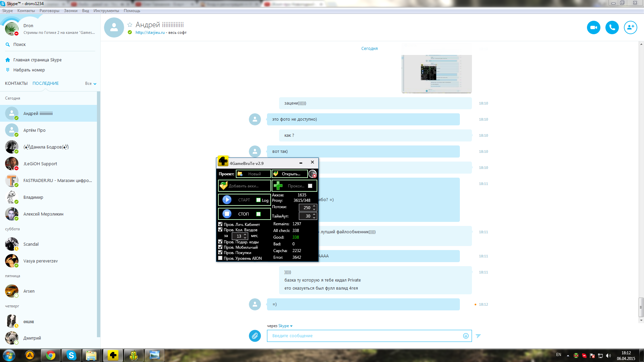Screen dimensions: 644x362
Task: Open the starjieu.ru link
Action: [150, 33]
